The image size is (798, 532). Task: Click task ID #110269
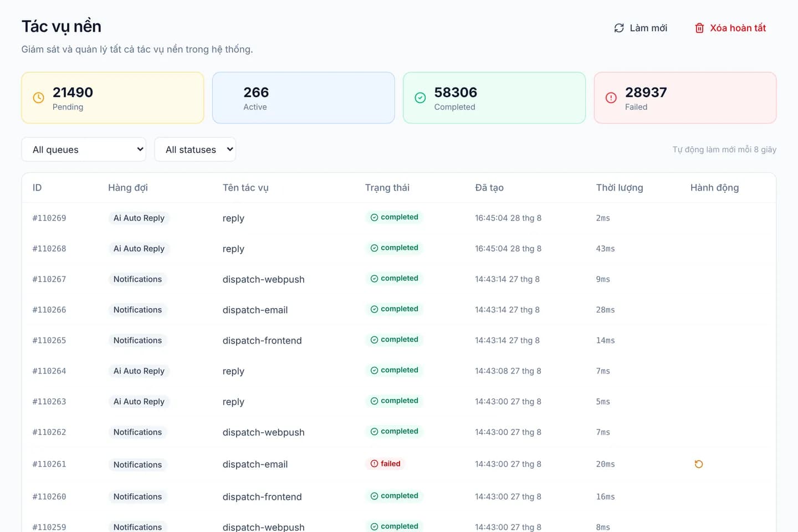49,218
